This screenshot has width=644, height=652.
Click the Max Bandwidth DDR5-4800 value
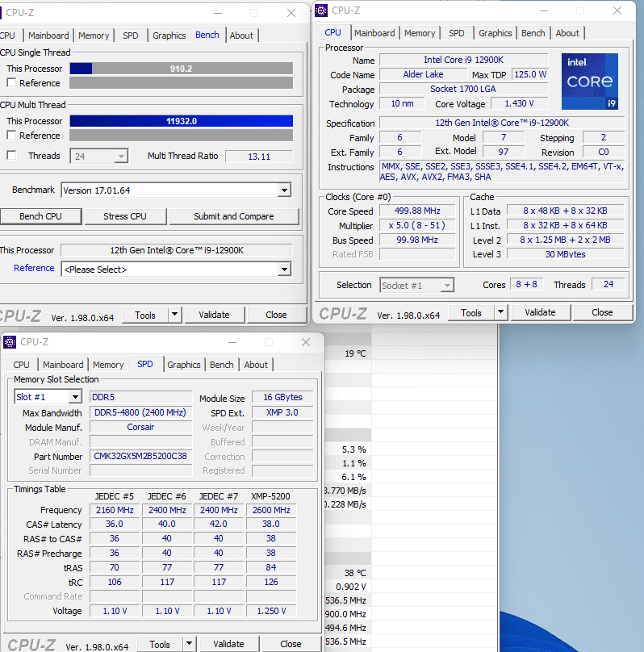tap(140, 412)
